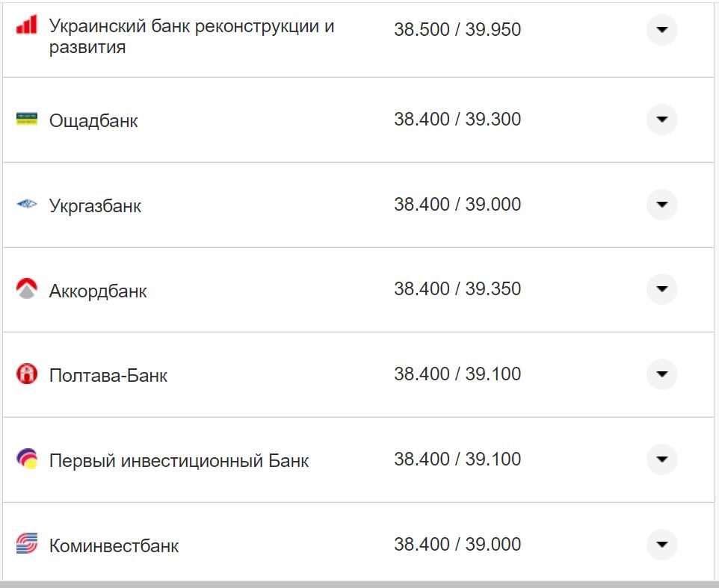Expand the Коминвестбанк row arrow
Viewport: 719px width, 588px height.
(x=661, y=545)
